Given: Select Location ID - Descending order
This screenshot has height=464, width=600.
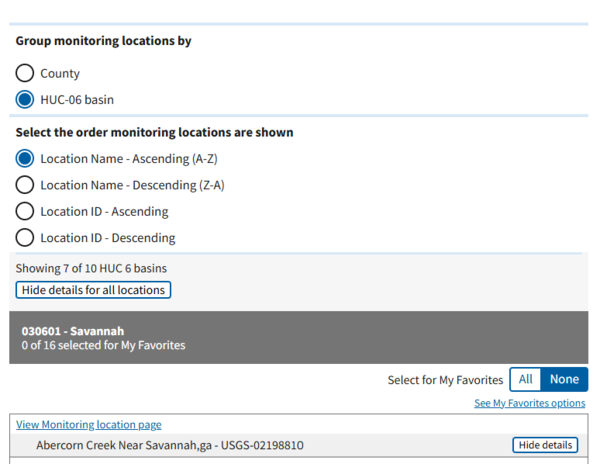Looking at the screenshot, I should (x=25, y=238).
